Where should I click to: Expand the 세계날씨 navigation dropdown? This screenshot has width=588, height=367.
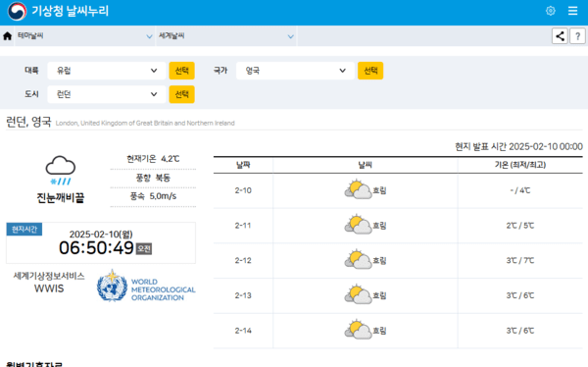coord(226,36)
